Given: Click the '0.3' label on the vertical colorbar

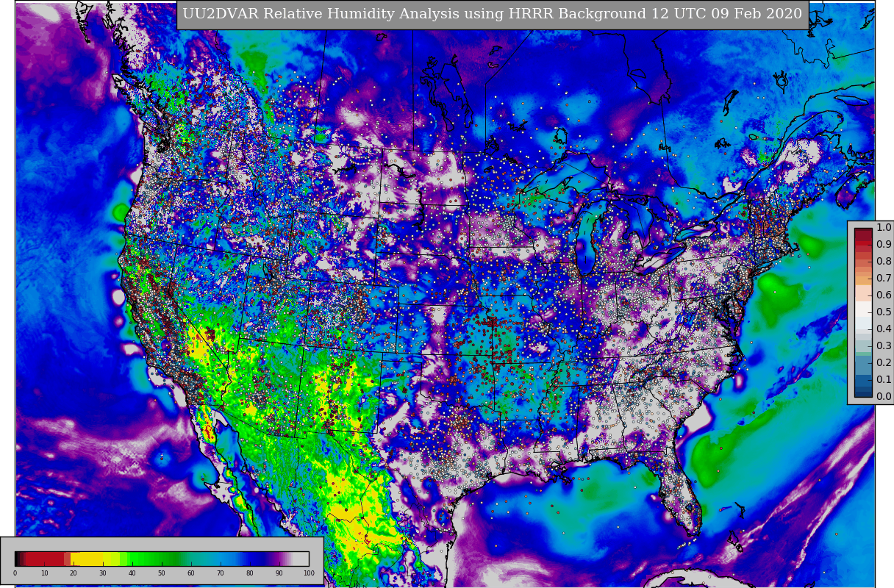Looking at the screenshot, I should coord(884,346).
